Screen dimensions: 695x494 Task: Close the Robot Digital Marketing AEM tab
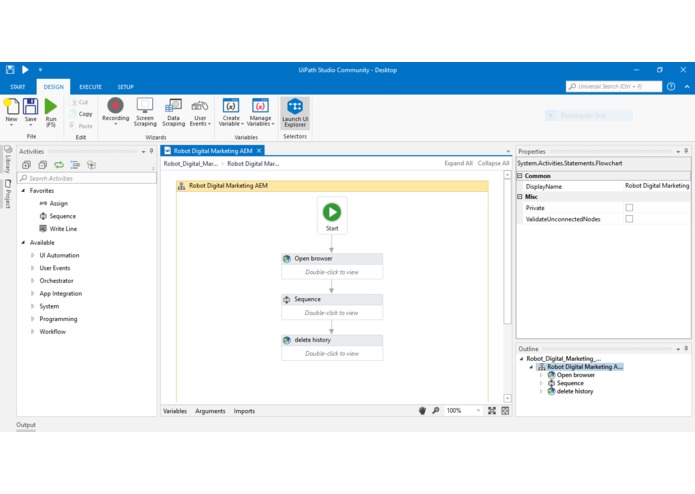[x=259, y=151]
